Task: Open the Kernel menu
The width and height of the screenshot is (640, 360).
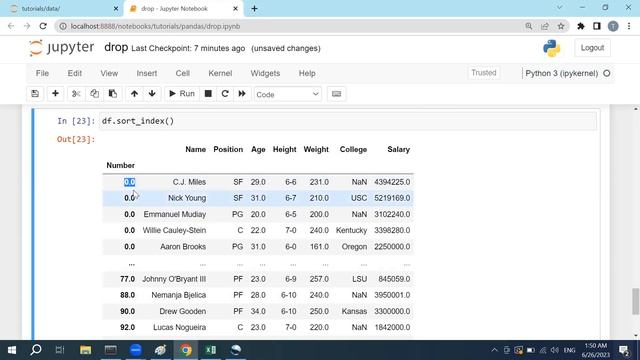Action: [220, 73]
